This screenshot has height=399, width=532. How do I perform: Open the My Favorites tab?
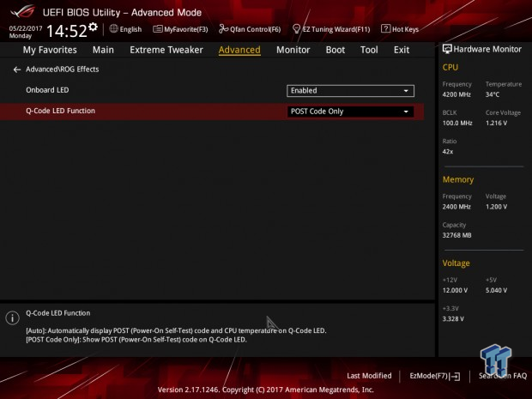point(50,50)
